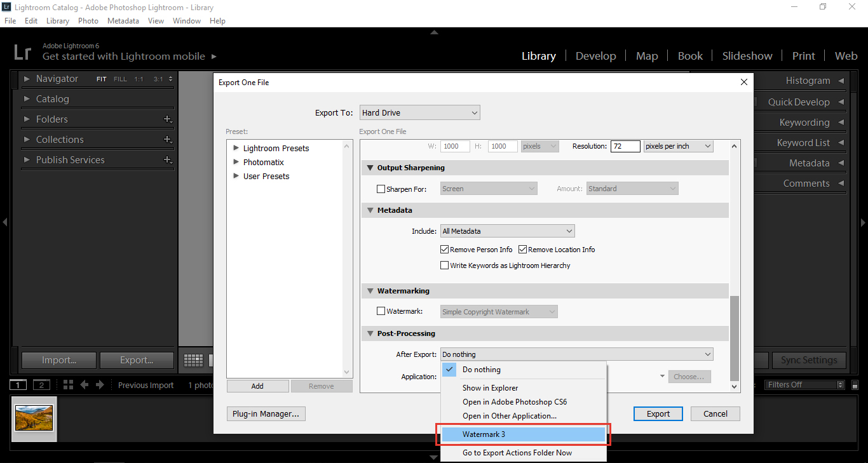Screen dimensions: 868x463
Task: Open pixels per inch resolution dropdown
Action: [x=678, y=146]
